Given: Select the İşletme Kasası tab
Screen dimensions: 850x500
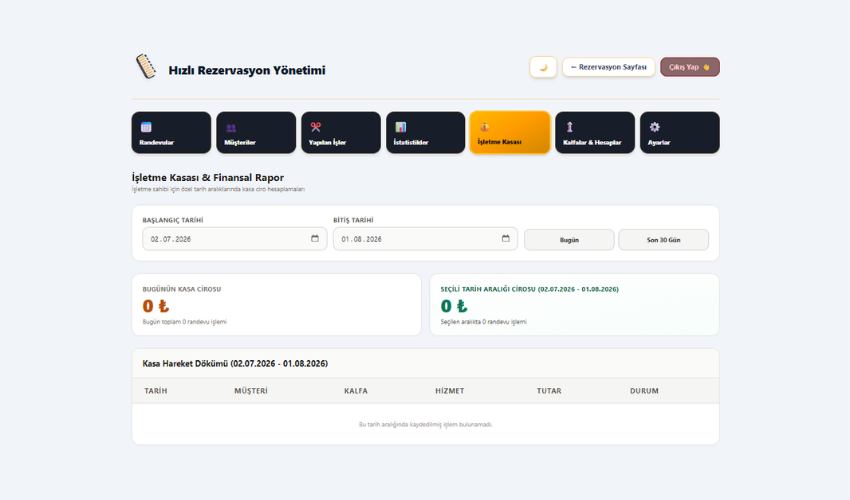Looking at the screenshot, I should 510,133.
